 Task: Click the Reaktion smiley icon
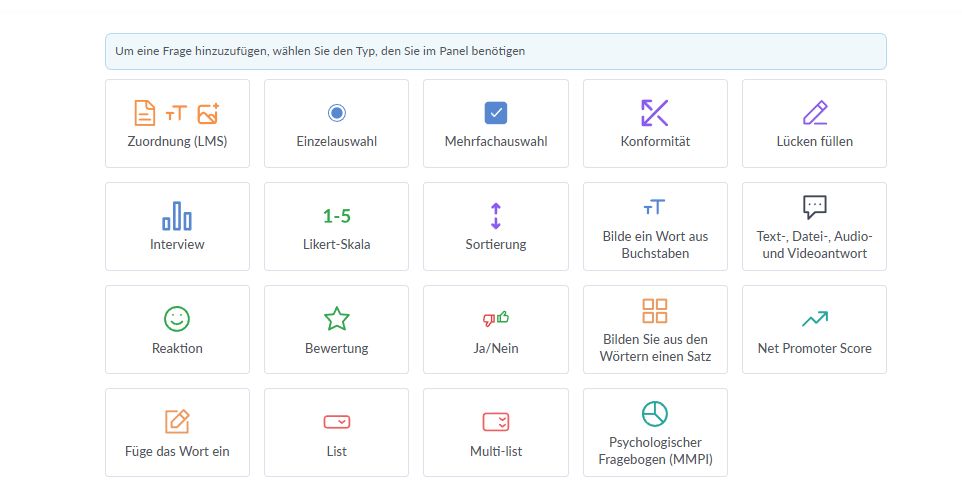pos(177,319)
